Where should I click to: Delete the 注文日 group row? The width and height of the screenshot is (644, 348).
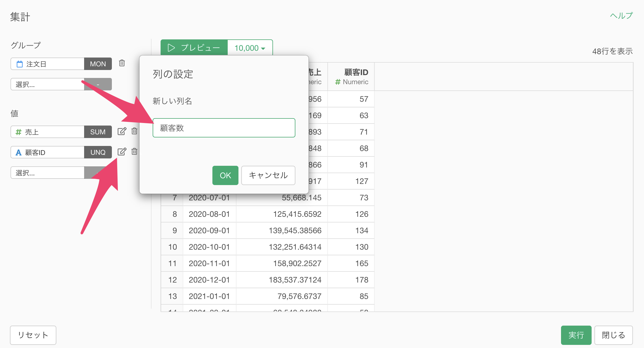pos(122,63)
